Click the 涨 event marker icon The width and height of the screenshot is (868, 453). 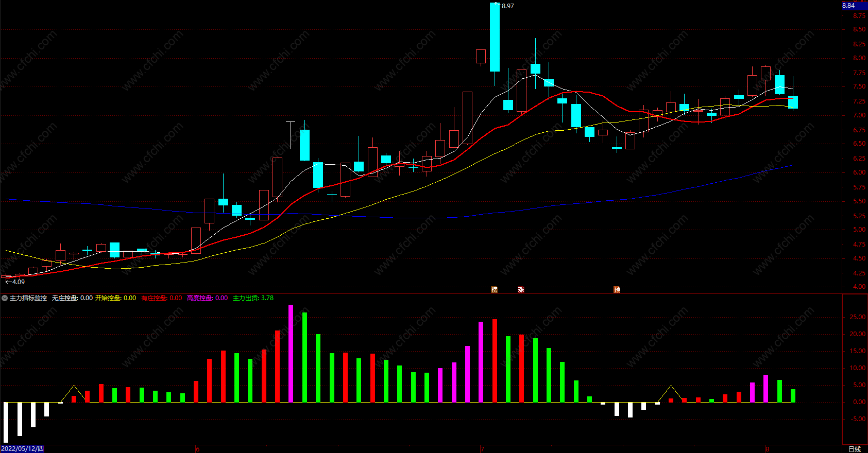tap(521, 290)
